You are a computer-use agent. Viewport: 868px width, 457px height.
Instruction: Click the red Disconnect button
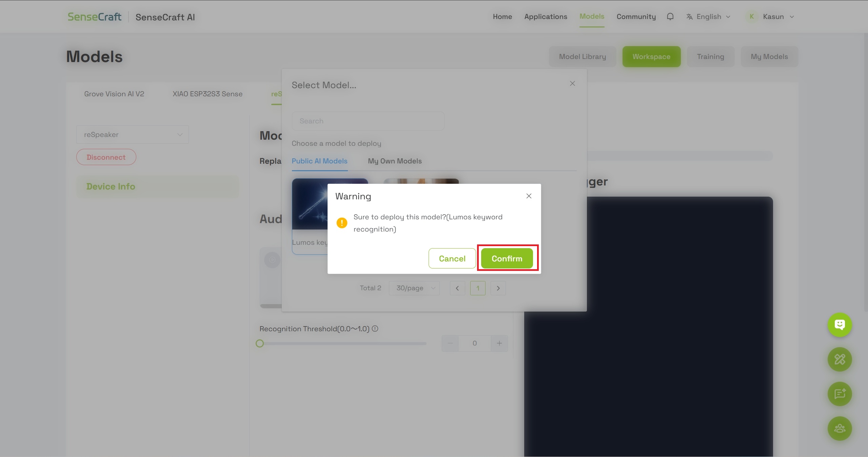tap(106, 157)
